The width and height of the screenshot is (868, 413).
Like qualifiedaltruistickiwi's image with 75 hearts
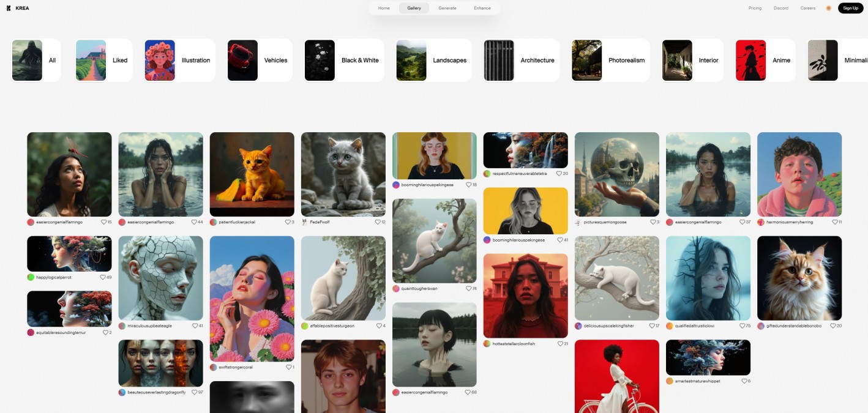point(743,326)
